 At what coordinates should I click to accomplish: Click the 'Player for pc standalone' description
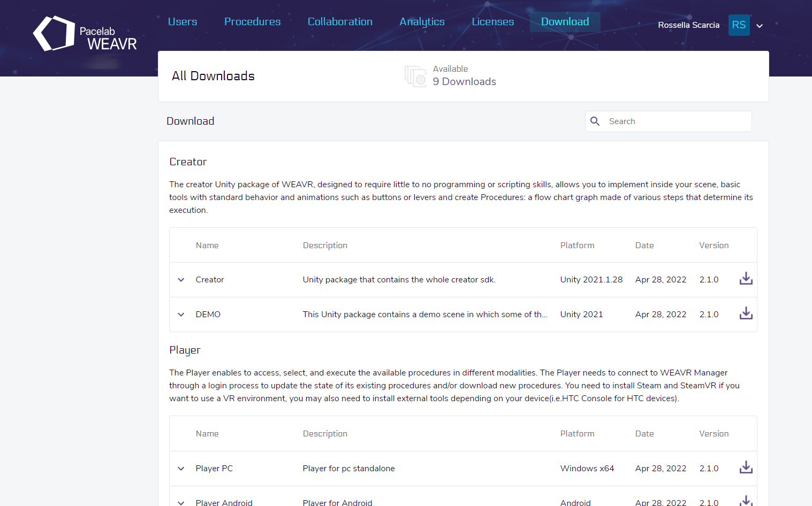[x=348, y=469]
